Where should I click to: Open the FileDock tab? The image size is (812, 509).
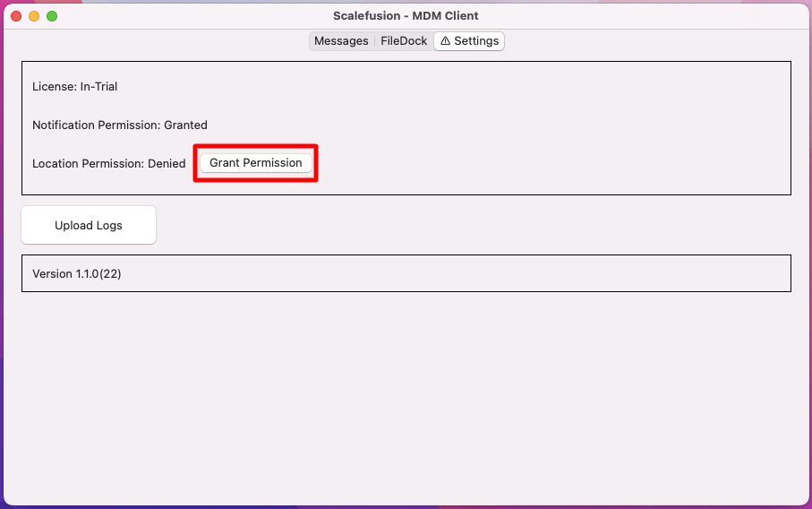click(x=404, y=41)
